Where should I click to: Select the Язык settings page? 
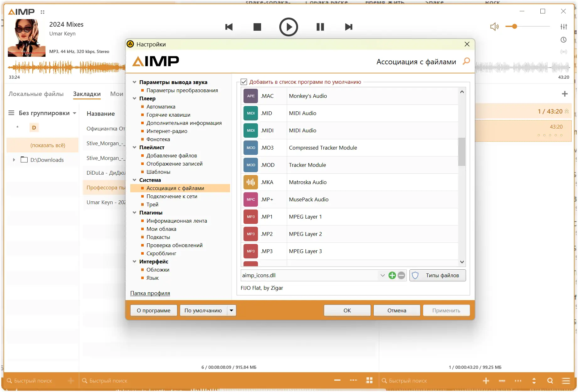click(x=153, y=278)
